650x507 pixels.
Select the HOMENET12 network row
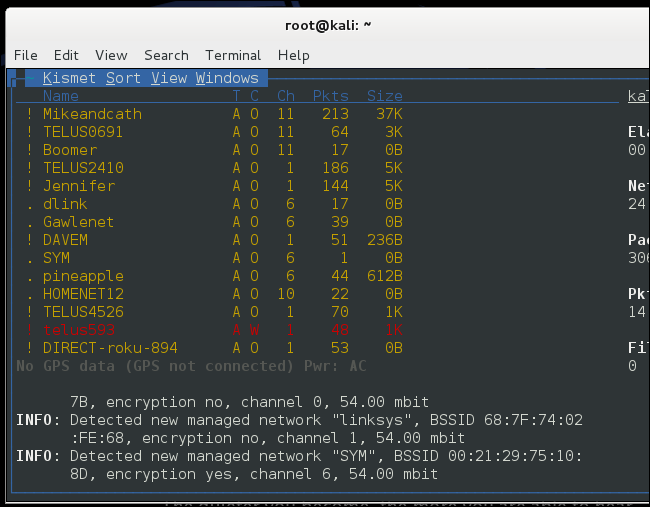83,294
